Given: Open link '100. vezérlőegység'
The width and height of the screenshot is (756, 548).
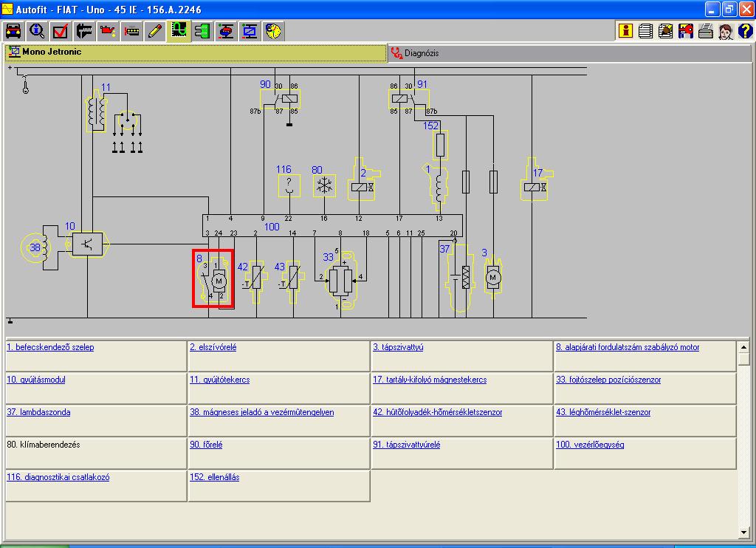Looking at the screenshot, I should (590, 445).
